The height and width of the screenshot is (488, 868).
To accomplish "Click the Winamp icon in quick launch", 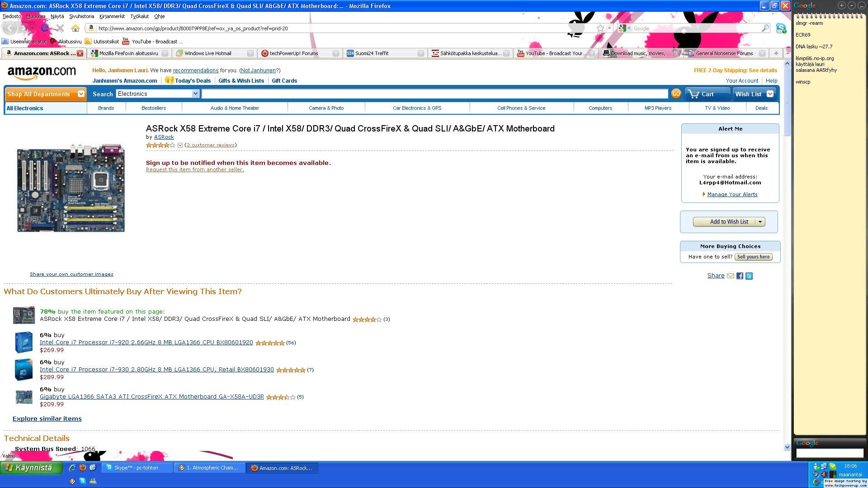I will coord(72,481).
